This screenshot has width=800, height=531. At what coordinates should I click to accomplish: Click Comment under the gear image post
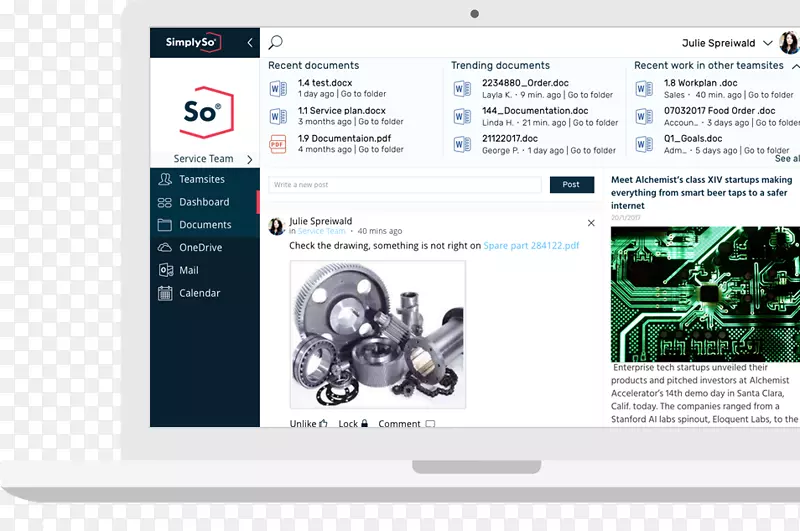click(x=406, y=424)
